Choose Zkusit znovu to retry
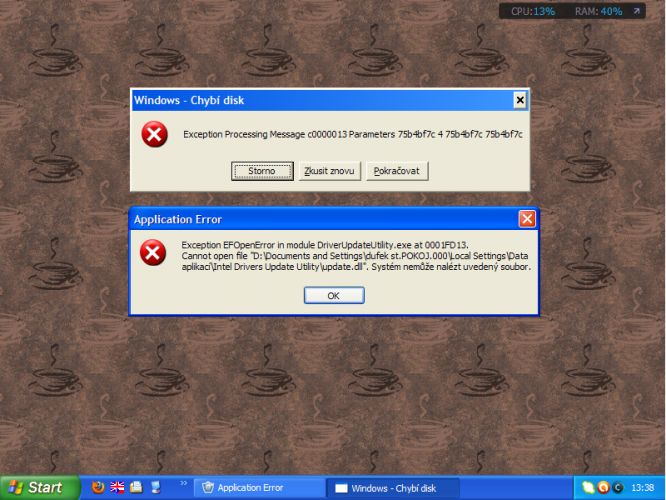 [x=330, y=171]
